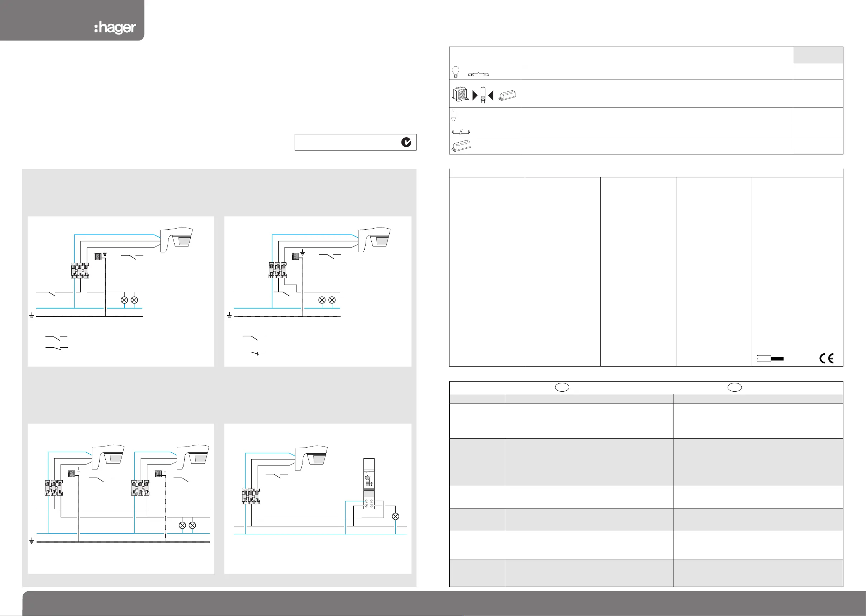
Task: Select the right detector in the two-detector diagram
Action: click(193, 457)
